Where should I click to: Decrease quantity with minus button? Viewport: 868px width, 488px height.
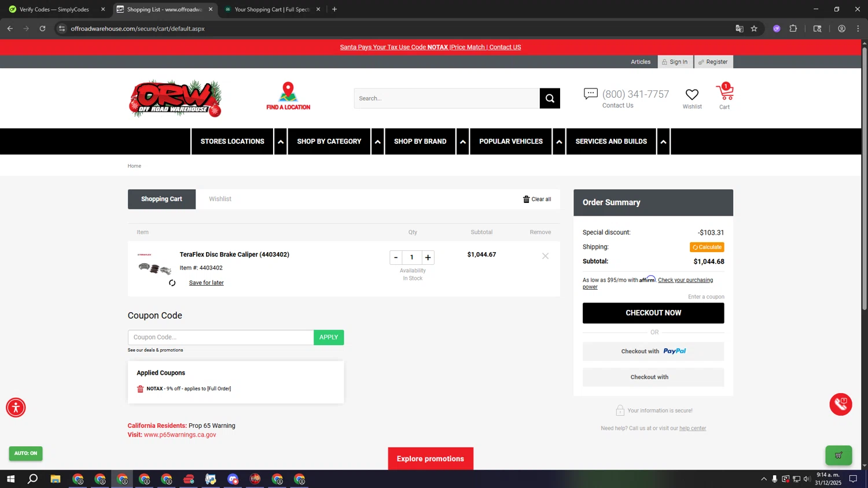coord(396,257)
